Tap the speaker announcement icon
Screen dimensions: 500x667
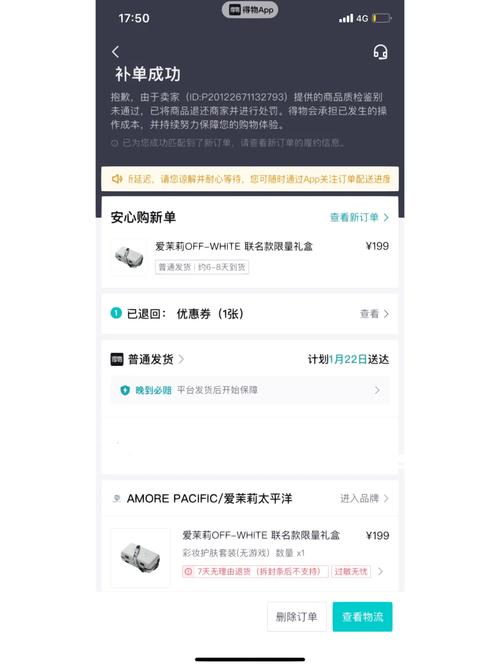(x=117, y=179)
